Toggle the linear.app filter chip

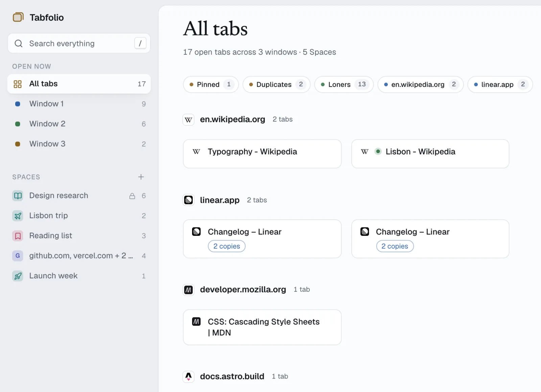[500, 84]
